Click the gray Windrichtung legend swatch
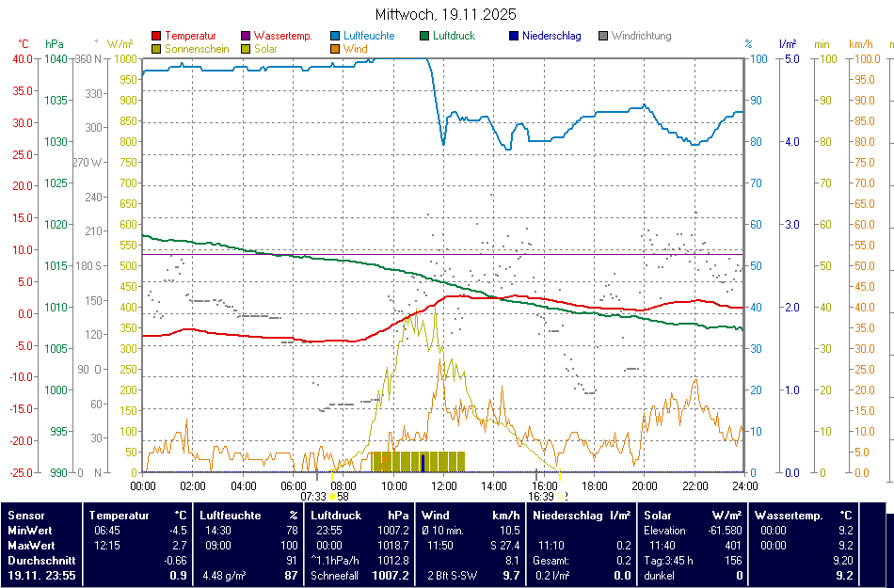Viewport: 894px width, 588px height. 603,37
